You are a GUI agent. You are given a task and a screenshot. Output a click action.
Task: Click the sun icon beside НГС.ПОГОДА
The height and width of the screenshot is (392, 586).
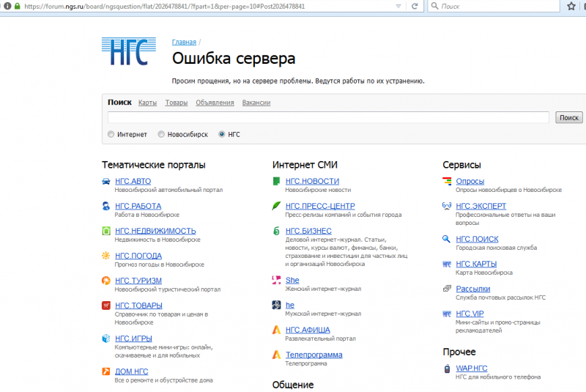click(106, 256)
